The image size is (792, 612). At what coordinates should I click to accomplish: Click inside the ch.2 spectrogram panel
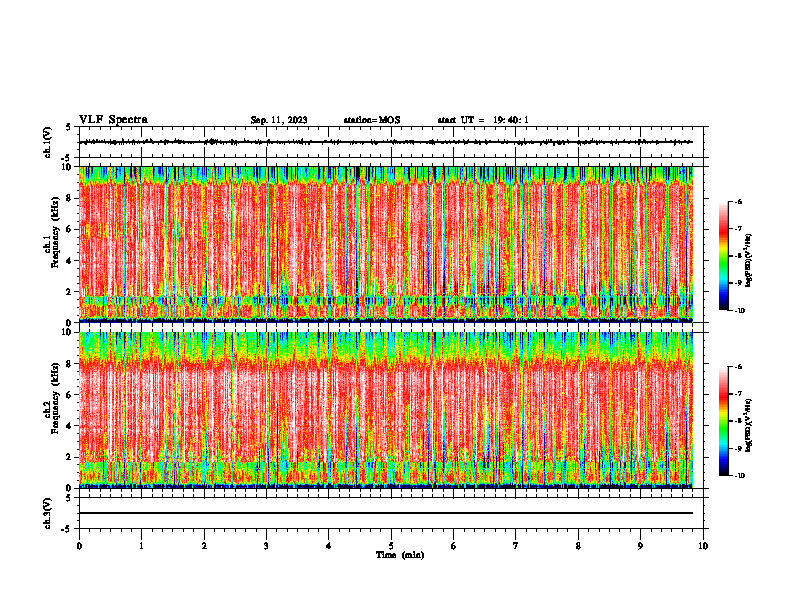pyautogui.click(x=386, y=410)
